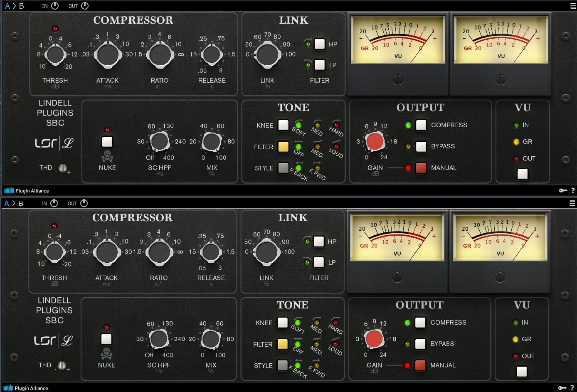Click A to B copy in top plugin
This screenshot has width=577, height=392.
click(x=14, y=6)
